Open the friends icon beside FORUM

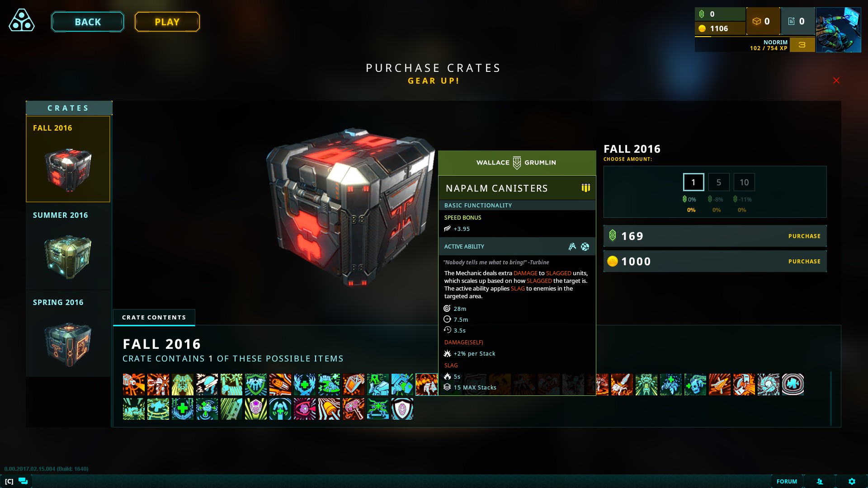click(x=820, y=481)
